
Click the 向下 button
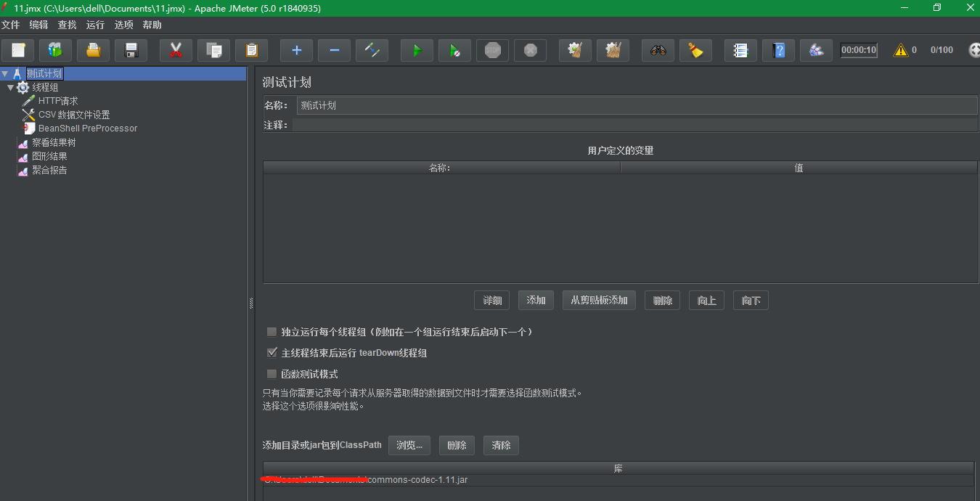[x=751, y=301]
